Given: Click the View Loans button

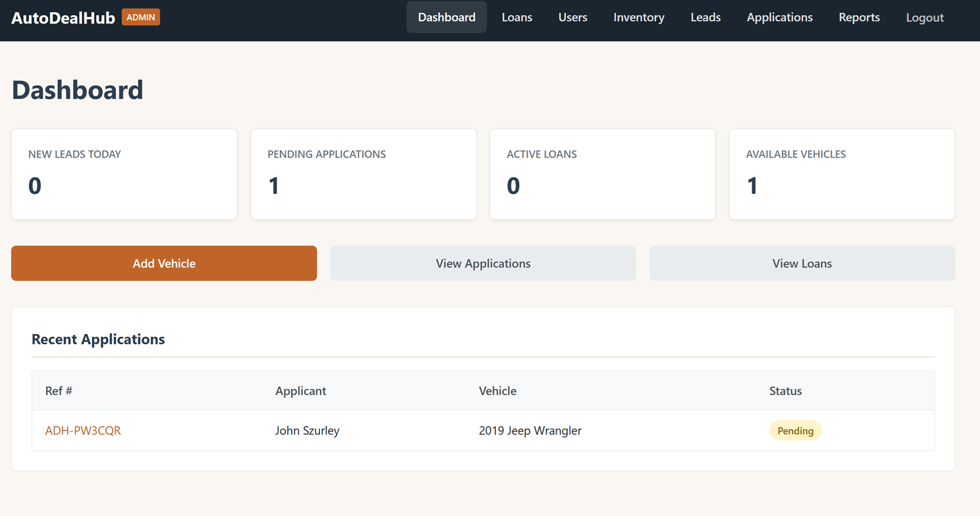Looking at the screenshot, I should click(x=802, y=263).
